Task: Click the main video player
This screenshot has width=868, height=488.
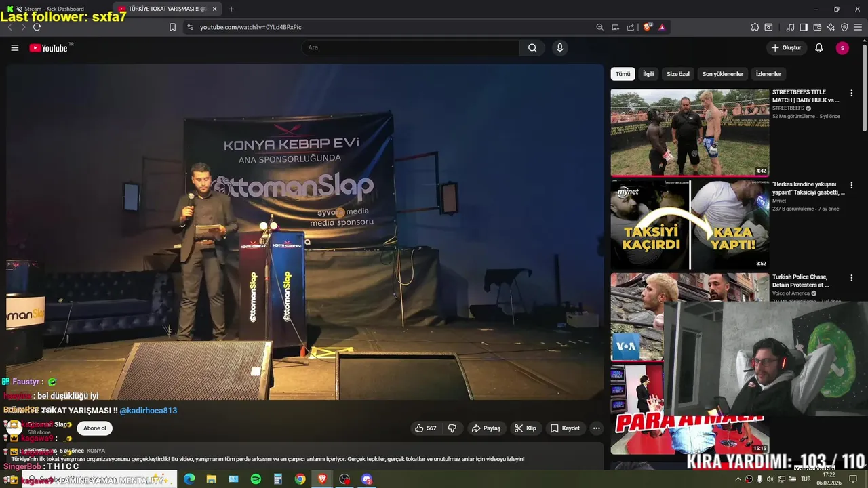Action: coord(305,232)
